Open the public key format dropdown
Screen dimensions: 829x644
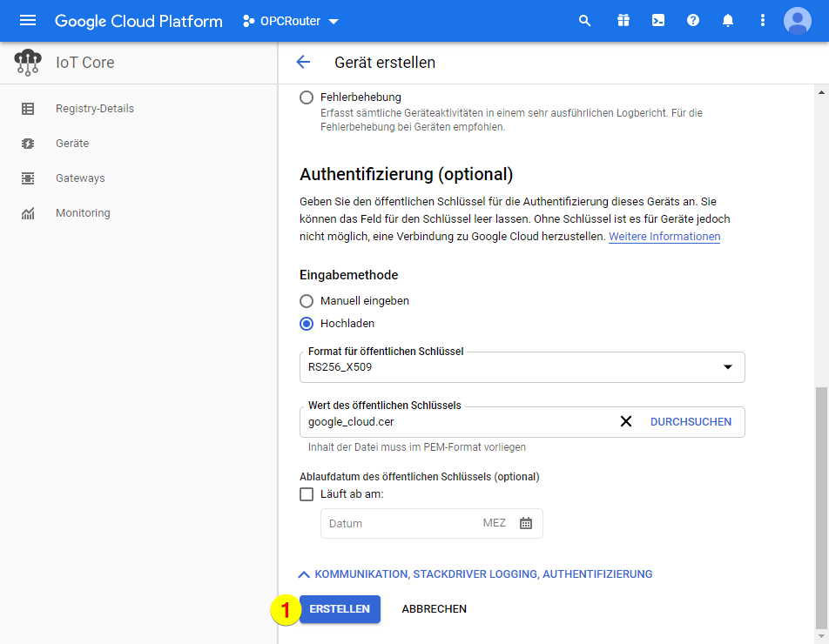[522, 367]
